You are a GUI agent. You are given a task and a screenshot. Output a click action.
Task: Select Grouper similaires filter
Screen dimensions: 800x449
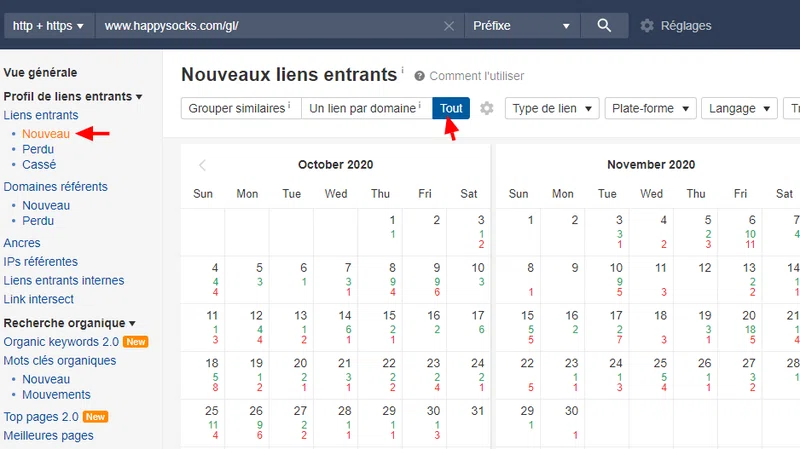(240, 108)
